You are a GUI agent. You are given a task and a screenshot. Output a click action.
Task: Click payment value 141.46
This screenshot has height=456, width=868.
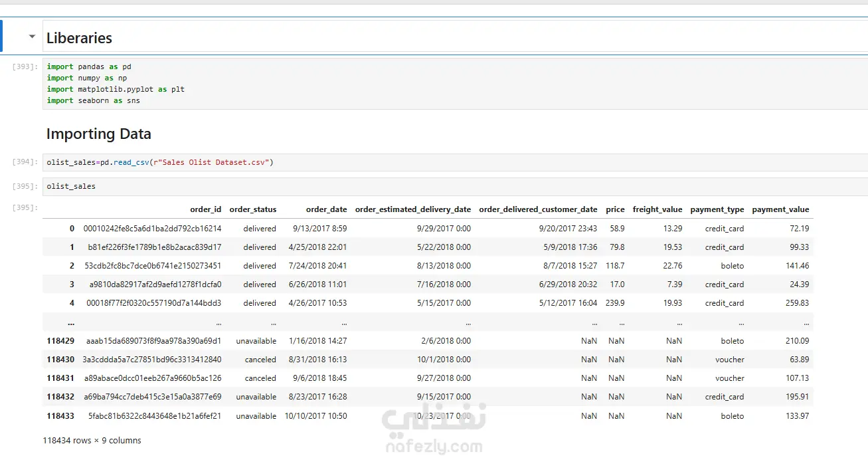pyautogui.click(x=797, y=266)
